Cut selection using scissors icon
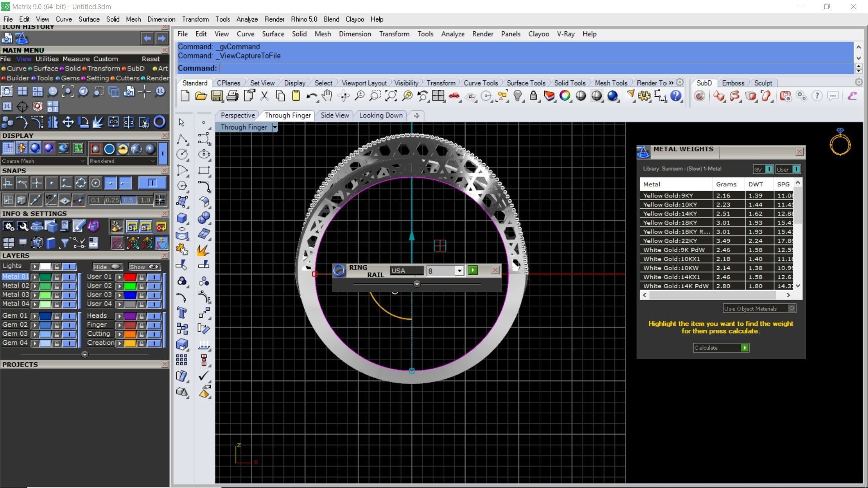This screenshot has width=868, height=488. (264, 96)
